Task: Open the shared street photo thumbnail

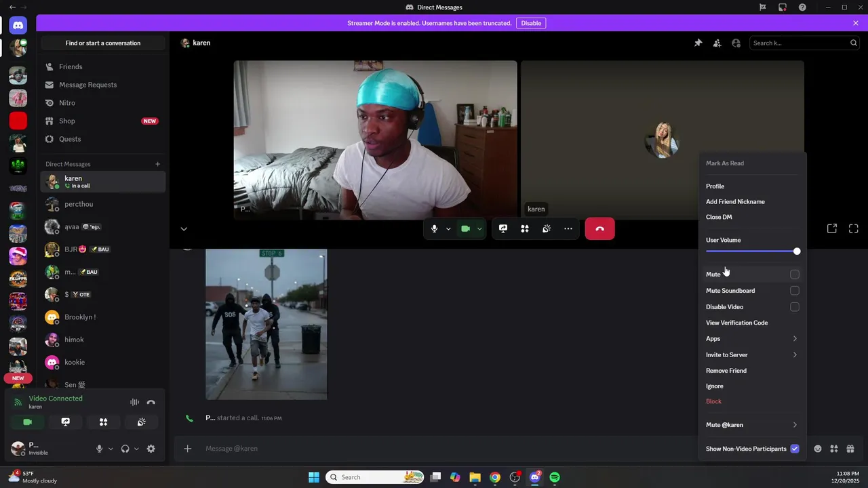Action: click(x=267, y=324)
